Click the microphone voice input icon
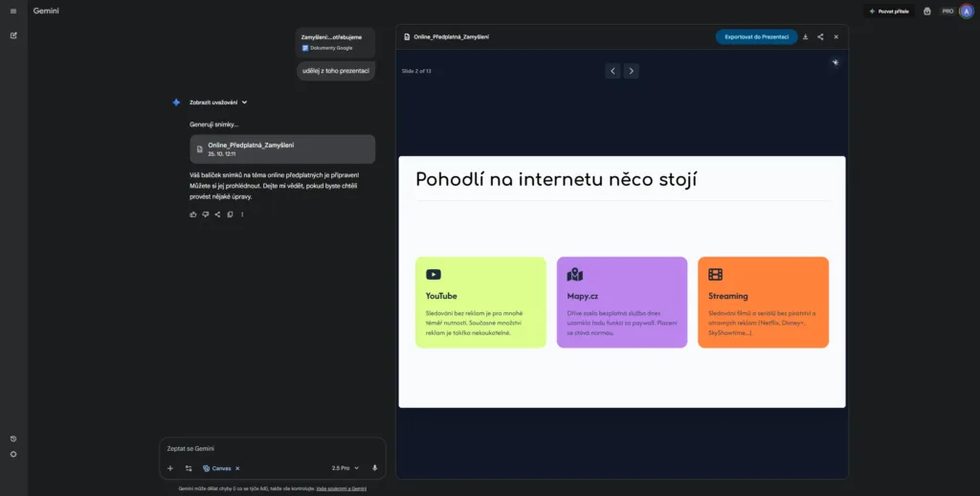 (x=374, y=468)
